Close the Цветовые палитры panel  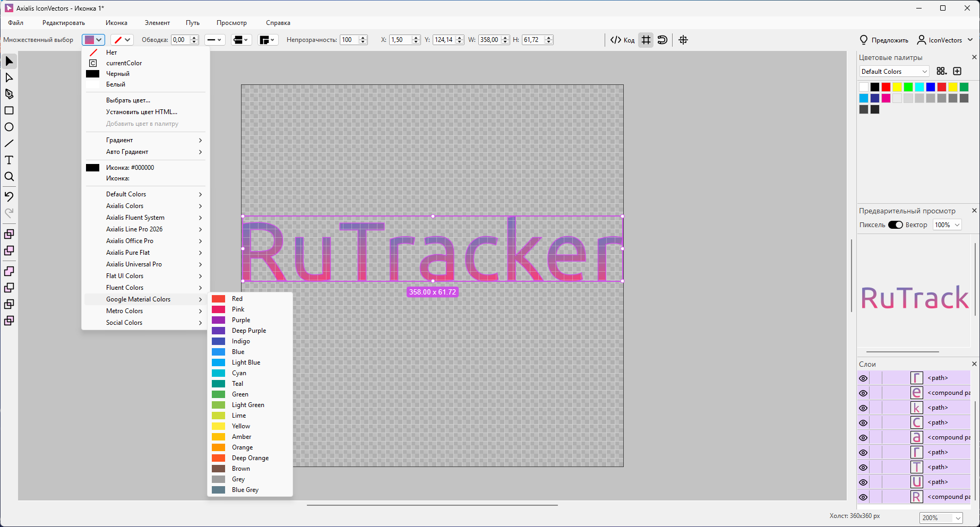tap(974, 57)
